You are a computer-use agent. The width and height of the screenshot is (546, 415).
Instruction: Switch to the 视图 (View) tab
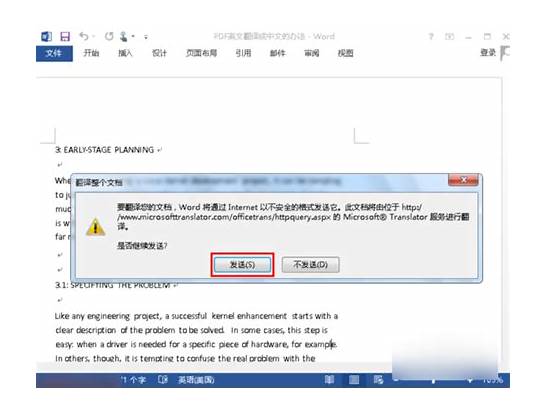click(x=345, y=53)
